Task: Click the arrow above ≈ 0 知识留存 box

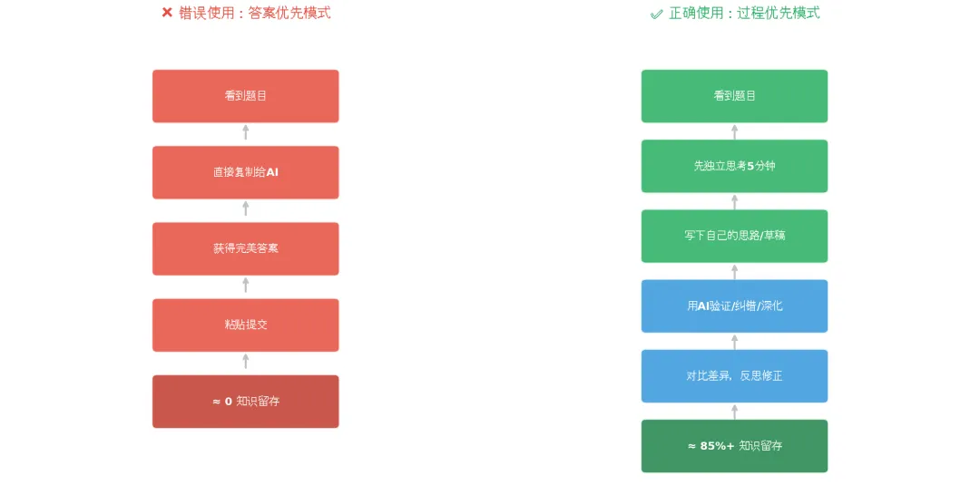Action: point(246,362)
